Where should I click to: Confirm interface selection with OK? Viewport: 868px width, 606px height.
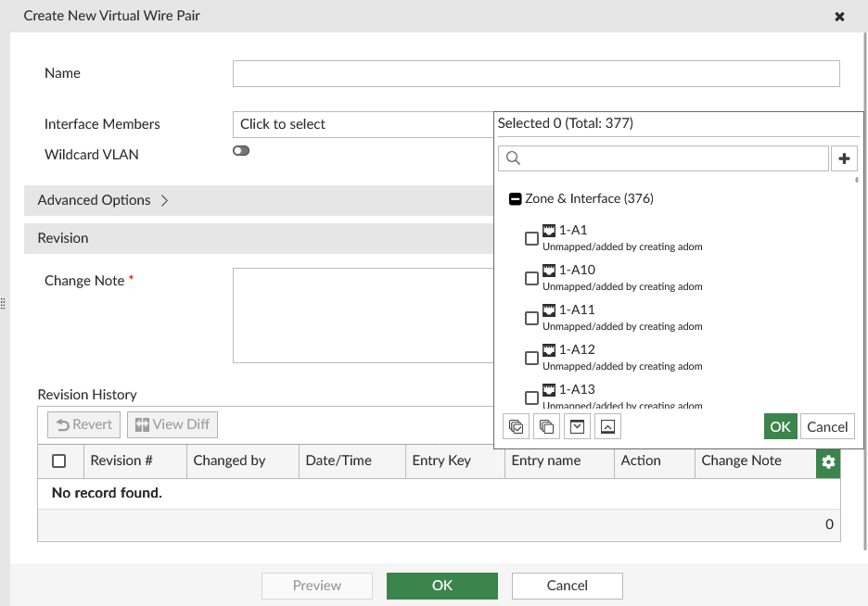780,426
